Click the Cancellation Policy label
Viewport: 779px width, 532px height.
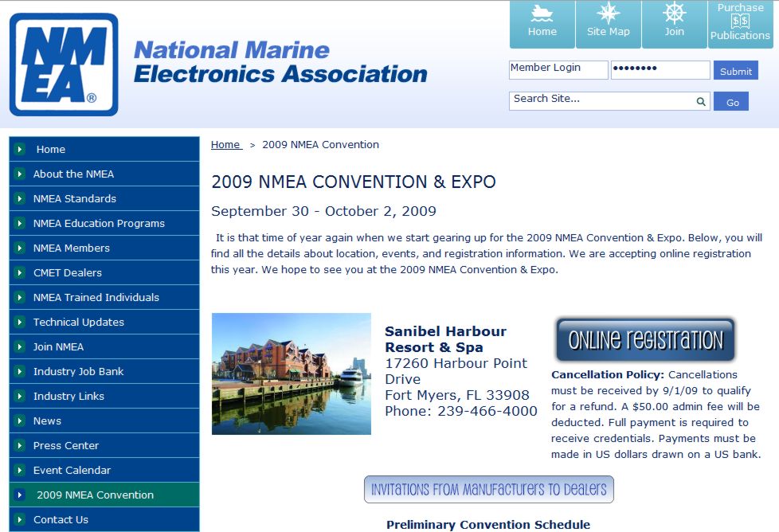click(608, 374)
